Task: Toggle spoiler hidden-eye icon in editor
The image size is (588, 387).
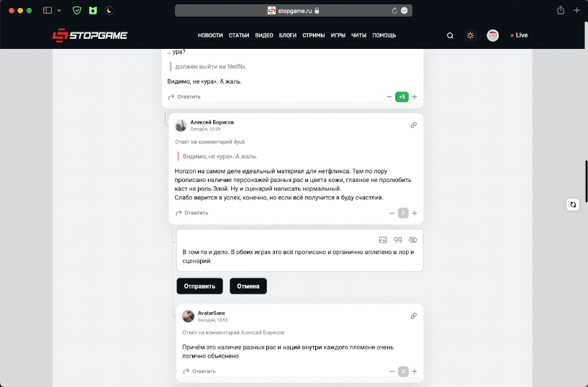Action: coord(413,240)
